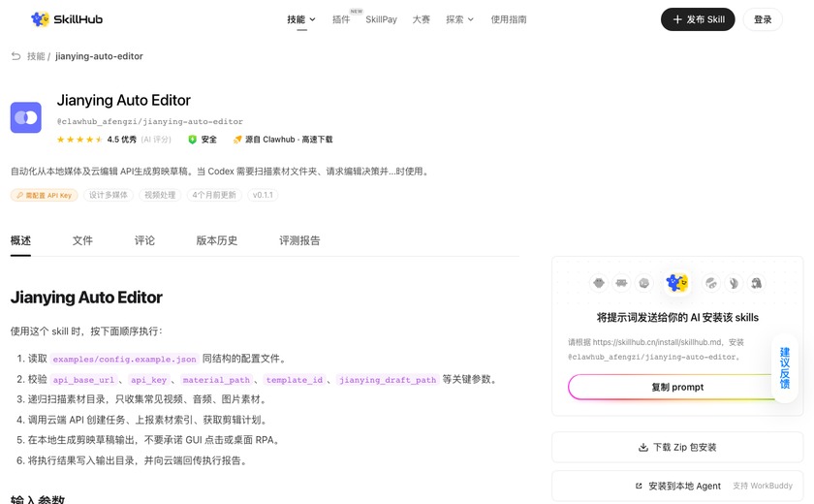Click the api_base_url code token

click(x=83, y=380)
